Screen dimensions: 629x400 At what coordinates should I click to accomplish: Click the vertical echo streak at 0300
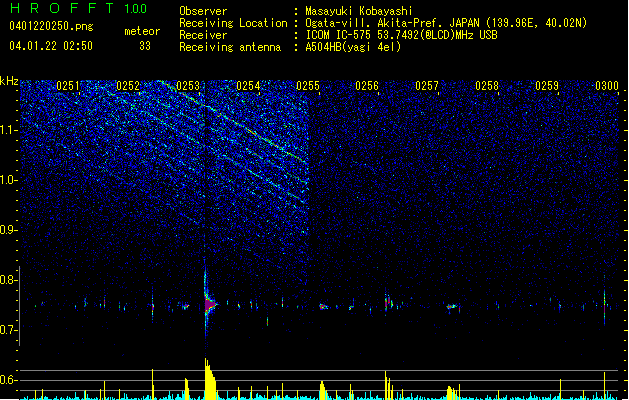[605, 300]
